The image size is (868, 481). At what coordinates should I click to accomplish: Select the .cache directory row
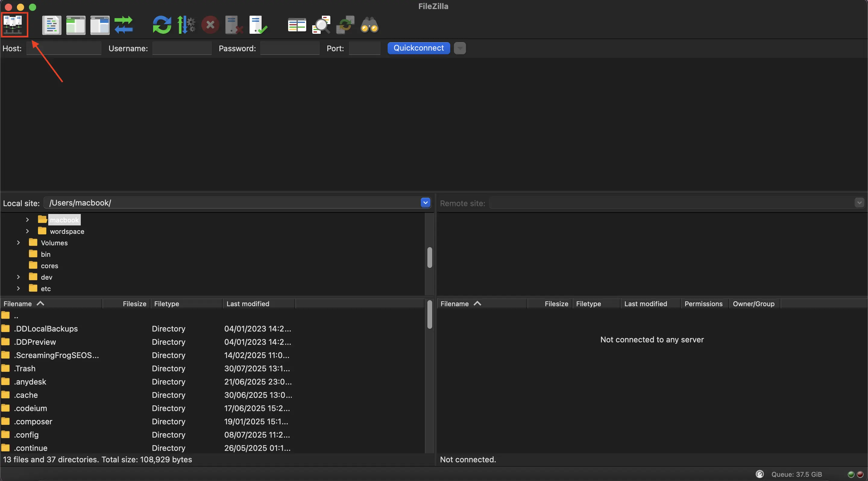212,395
